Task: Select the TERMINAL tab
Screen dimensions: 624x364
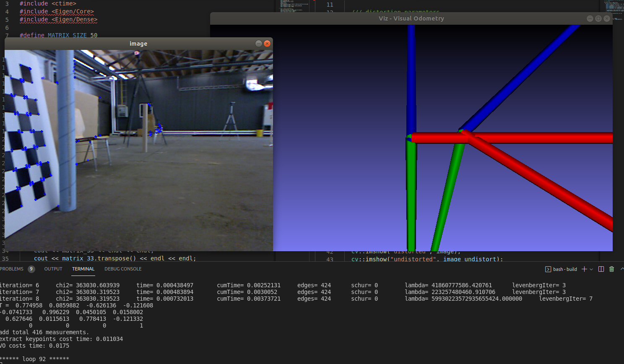Action: (x=83, y=269)
